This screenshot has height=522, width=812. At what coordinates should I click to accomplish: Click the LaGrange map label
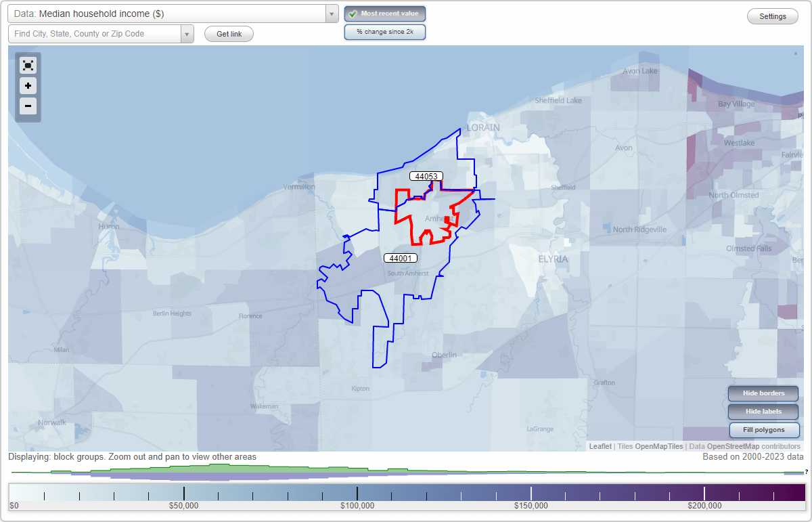[x=540, y=429]
